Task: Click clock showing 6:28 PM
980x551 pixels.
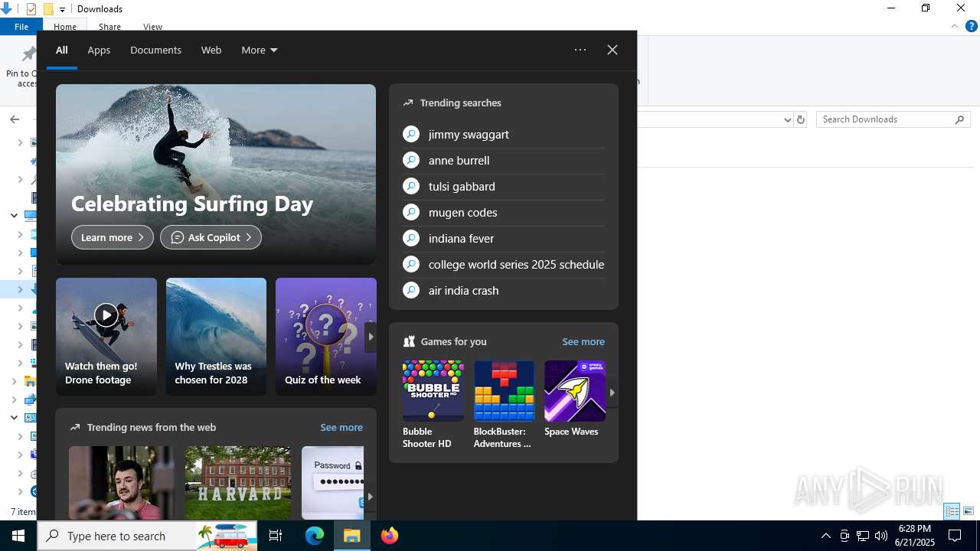Action: (916, 536)
